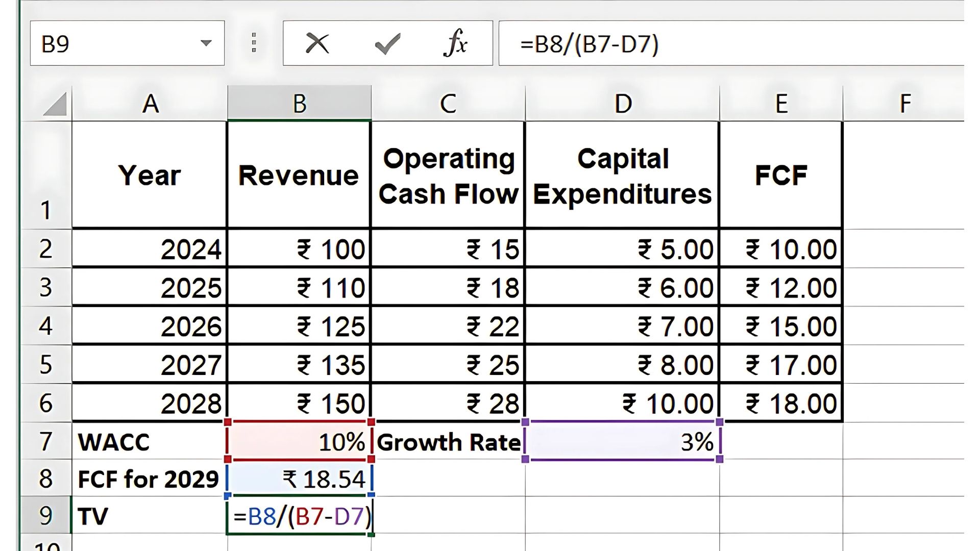Select the Capital Expenditures header cell
This screenshot has width=980, height=551.
tap(622, 175)
